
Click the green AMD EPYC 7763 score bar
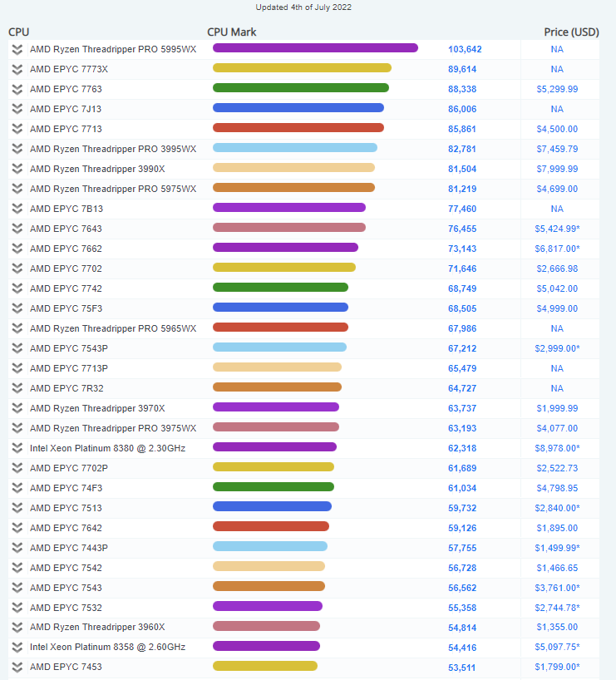pos(301,87)
